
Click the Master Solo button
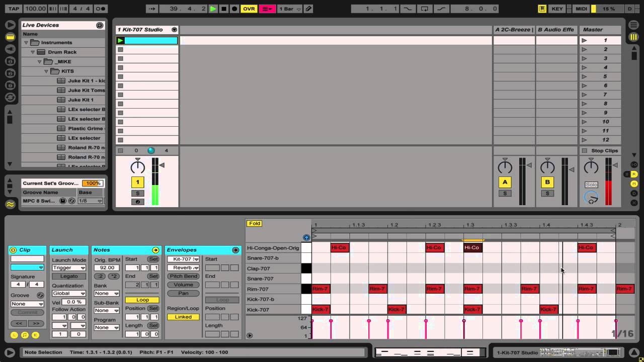[x=591, y=185]
